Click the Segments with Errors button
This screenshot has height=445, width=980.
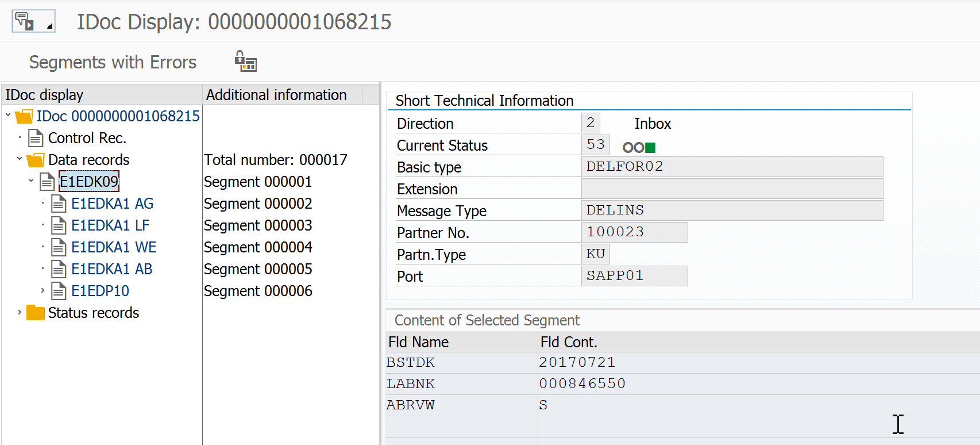coord(113,62)
